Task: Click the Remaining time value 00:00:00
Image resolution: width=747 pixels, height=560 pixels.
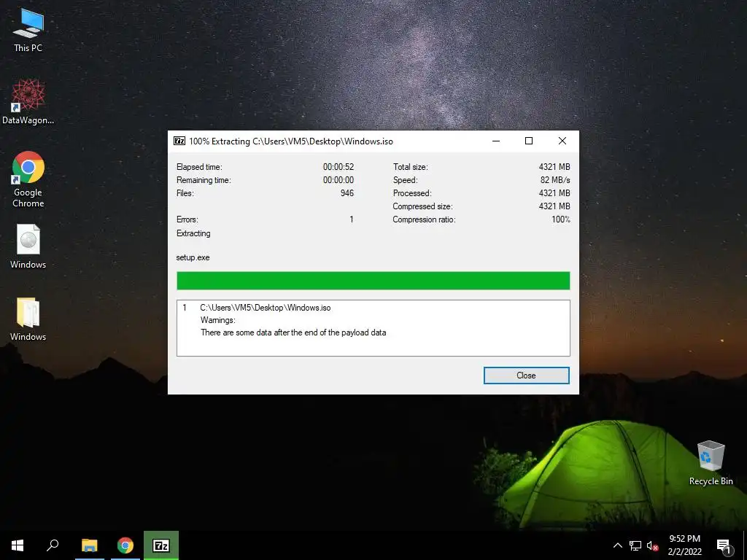Action: pyautogui.click(x=338, y=180)
